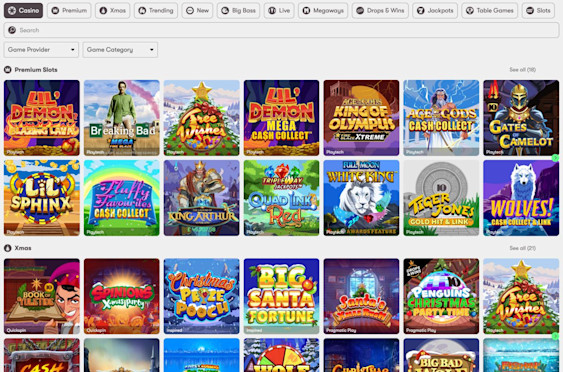
Task: Play Christmas Prize Pooch
Action: click(201, 296)
